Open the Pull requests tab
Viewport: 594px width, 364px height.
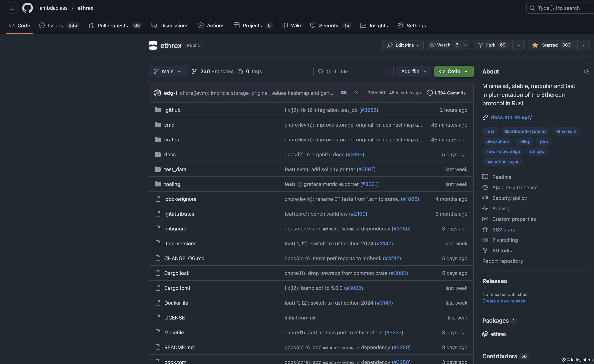115,26
